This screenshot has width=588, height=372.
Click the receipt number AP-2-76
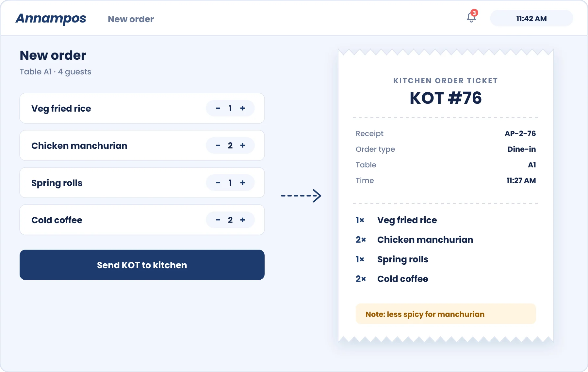coord(520,133)
